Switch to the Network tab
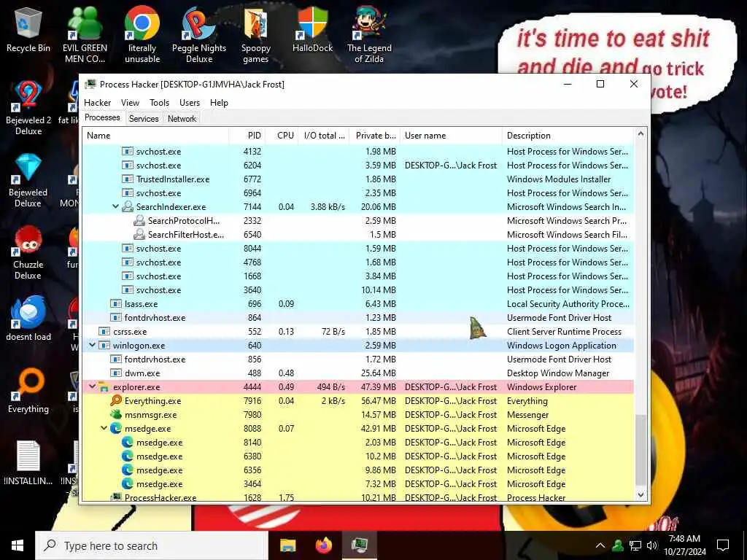This screenshot has width=747, height=560. (x=182, y=119)
